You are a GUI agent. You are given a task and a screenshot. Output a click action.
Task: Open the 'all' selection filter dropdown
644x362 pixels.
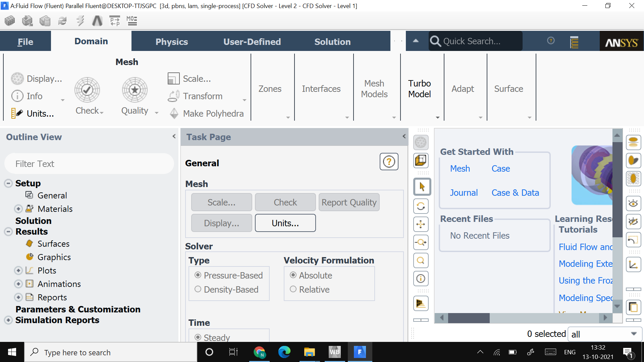tap(605, 334)
